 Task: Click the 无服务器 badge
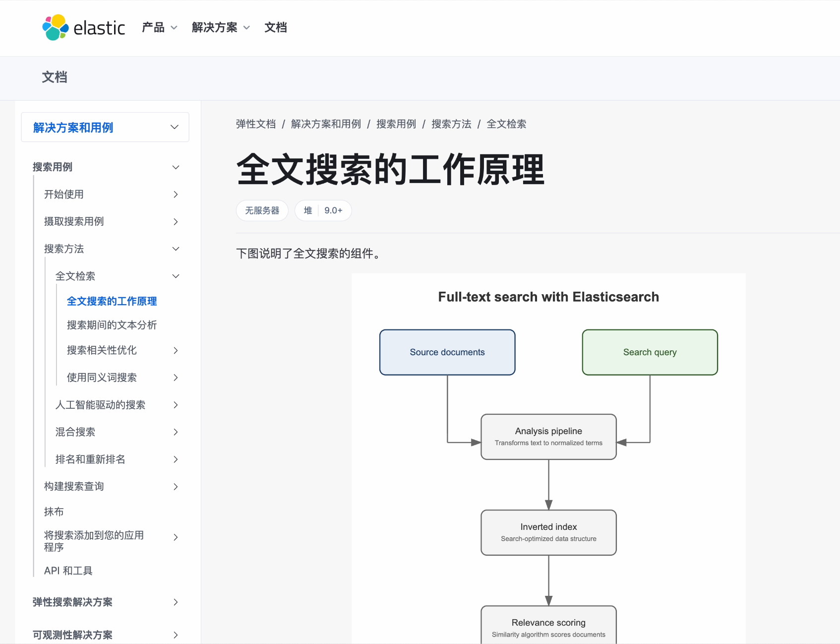click(262, 210)
